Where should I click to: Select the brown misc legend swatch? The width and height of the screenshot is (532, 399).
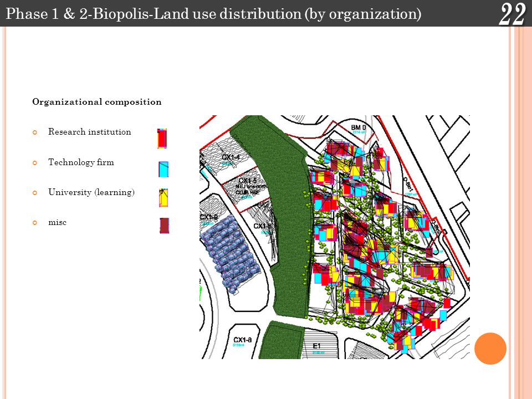pyautogui.click(x=164, y=226)
